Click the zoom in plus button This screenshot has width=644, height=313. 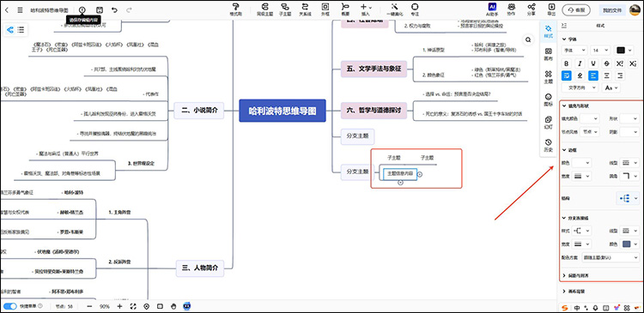coord(119,306)
